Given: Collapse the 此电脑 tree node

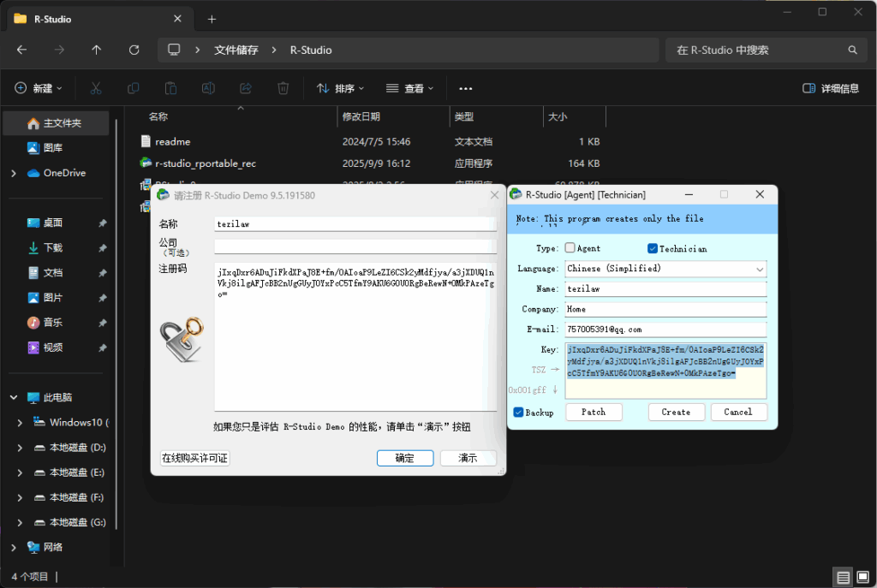Looking at the screenshot, I should pos(14,397).
